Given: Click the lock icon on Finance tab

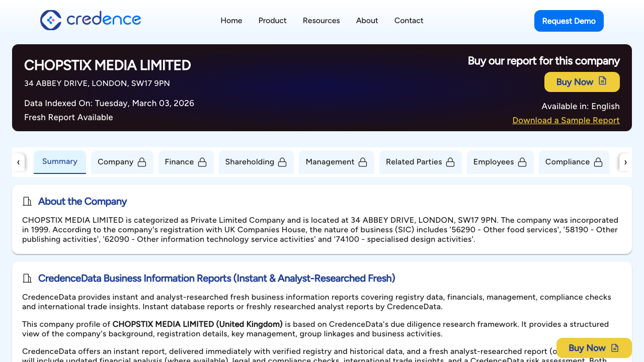Looking at the screenshot, I should coord(202,162).
